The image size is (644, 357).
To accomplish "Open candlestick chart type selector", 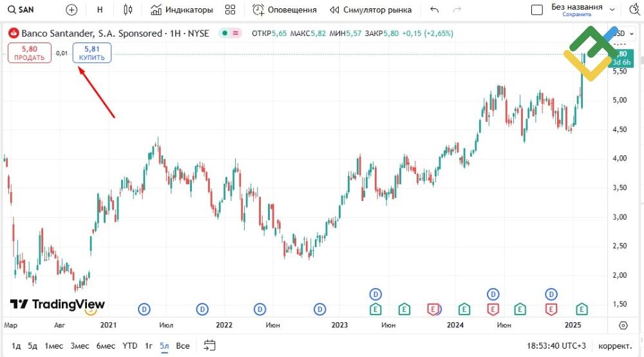I will 128,10.
